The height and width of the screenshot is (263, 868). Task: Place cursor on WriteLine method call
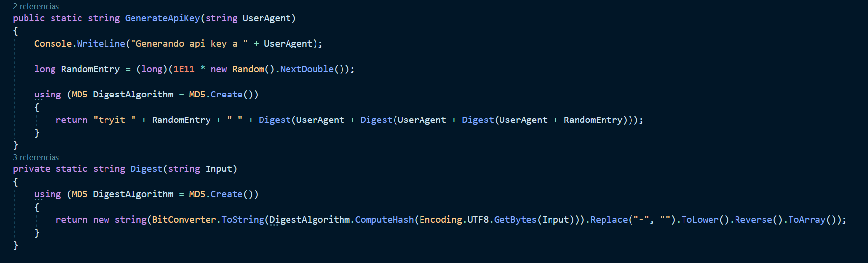tap(101, 44)
